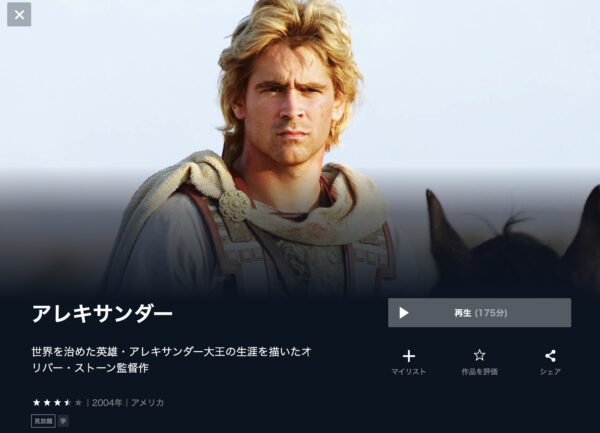Select the 見放題 badge
The height and width of the screenshot is (433, 600).
click(43, 421)
